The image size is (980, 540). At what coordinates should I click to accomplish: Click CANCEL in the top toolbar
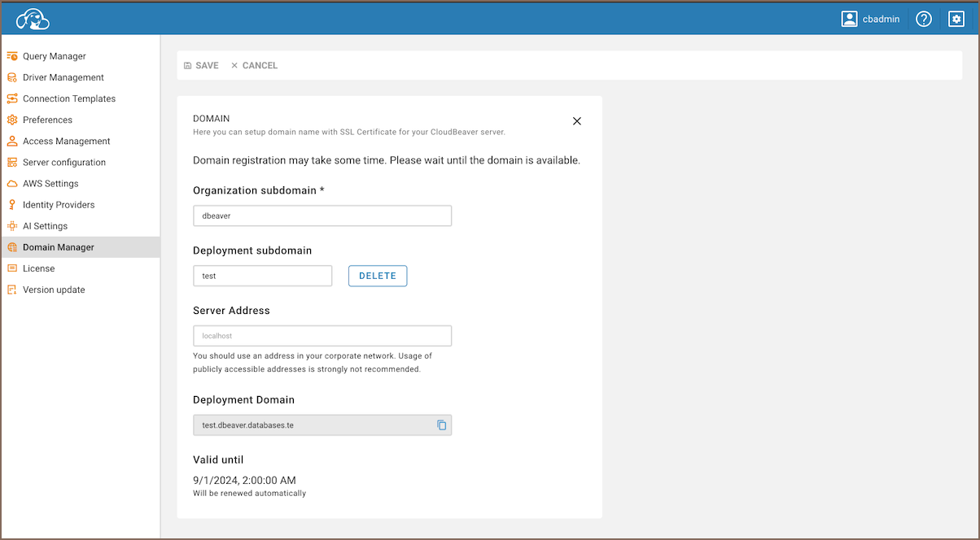[x=254, y=65]
